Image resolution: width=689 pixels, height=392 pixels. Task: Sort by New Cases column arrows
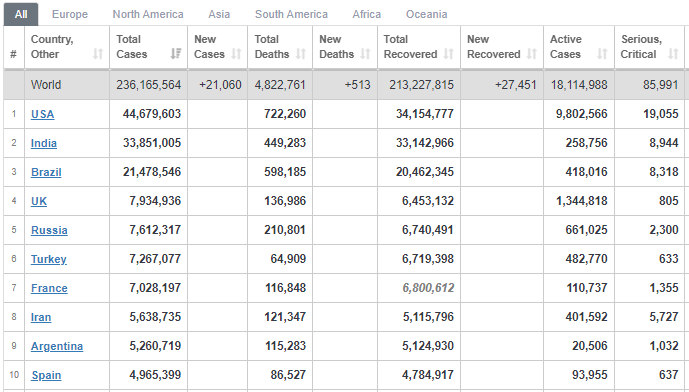(x=236, y=54)
